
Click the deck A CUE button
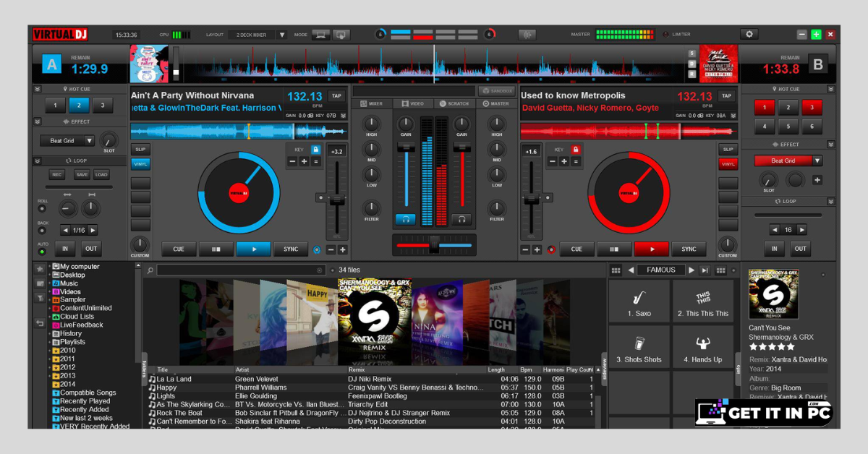[x=179, y=249]
